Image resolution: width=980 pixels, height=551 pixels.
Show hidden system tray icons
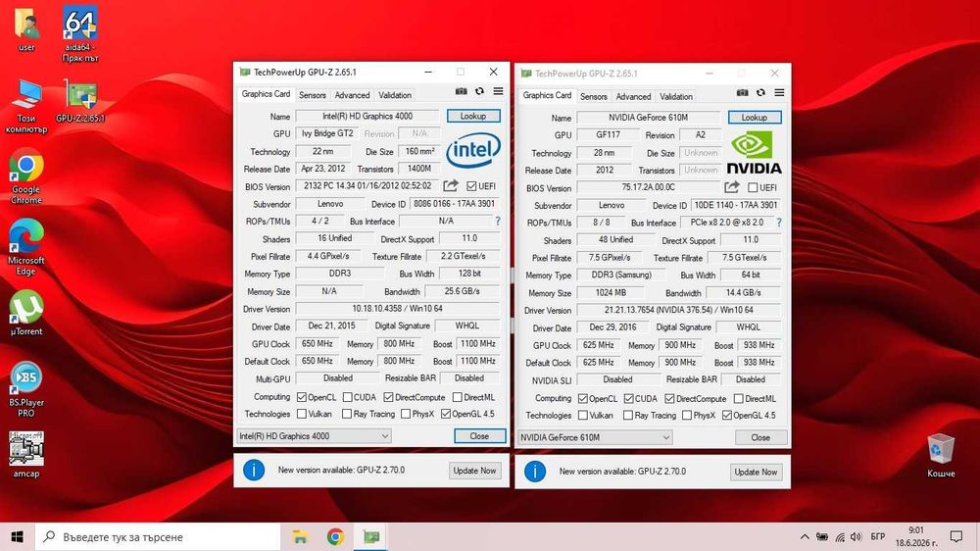[805, 536]
